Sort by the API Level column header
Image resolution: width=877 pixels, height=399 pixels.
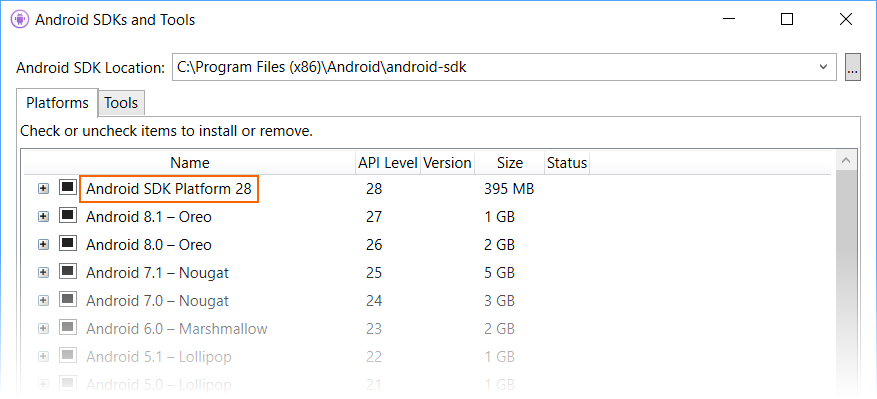click(388, 163)
